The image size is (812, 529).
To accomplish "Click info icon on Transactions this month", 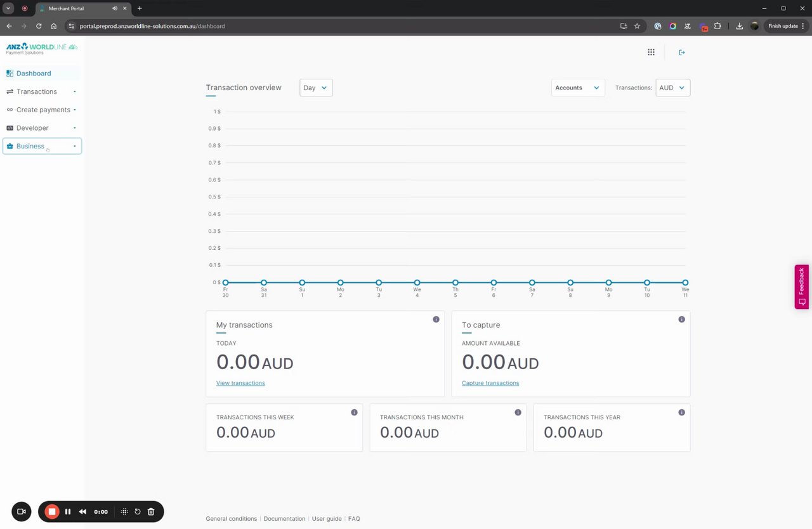I will pyautogui.click(x=518, y=412).
